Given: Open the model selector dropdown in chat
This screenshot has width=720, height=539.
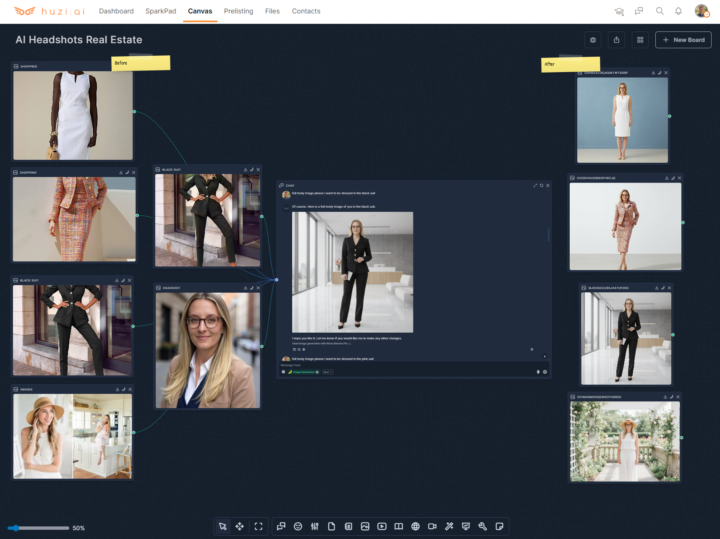Looking at the screenshot, I should pyautogui.click(x=327, y=371).
